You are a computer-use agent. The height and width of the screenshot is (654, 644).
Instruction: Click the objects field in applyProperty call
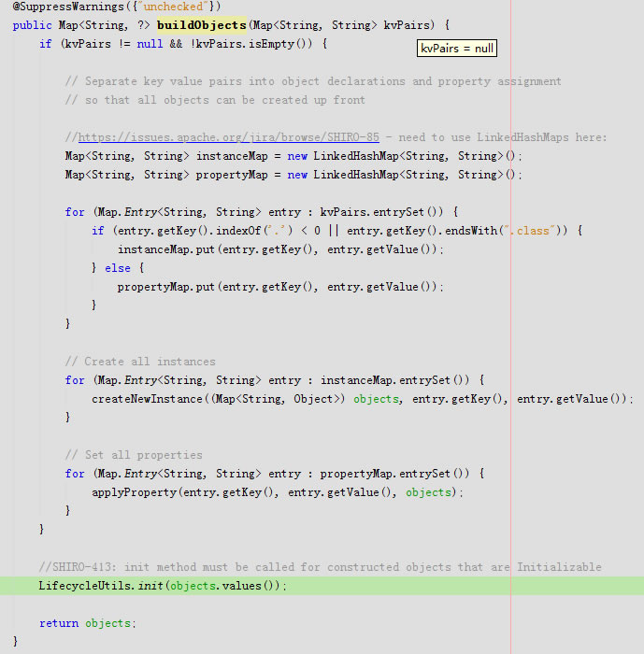click(428, 492)
